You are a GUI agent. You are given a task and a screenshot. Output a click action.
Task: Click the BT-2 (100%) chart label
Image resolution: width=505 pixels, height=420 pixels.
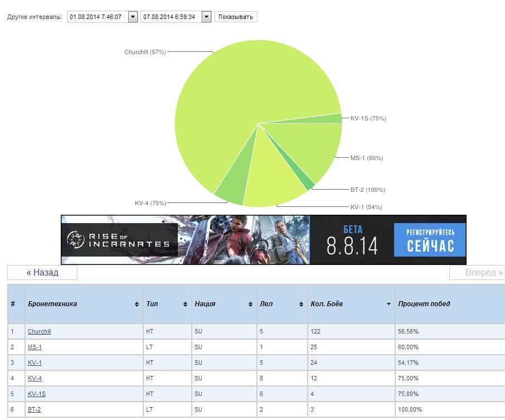point(368,190)
